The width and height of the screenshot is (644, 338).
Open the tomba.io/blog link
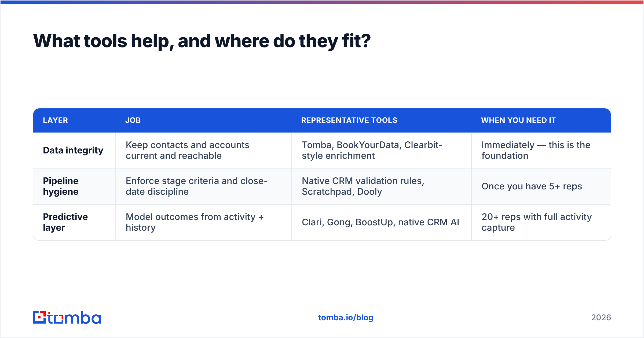click(346, 318)
